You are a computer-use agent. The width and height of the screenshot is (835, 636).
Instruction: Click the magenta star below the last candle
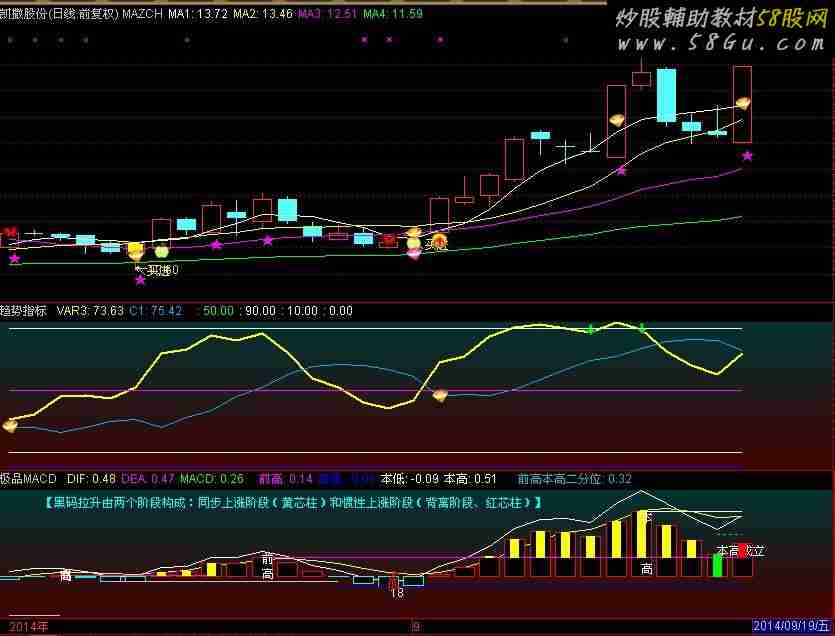[747, 155]
